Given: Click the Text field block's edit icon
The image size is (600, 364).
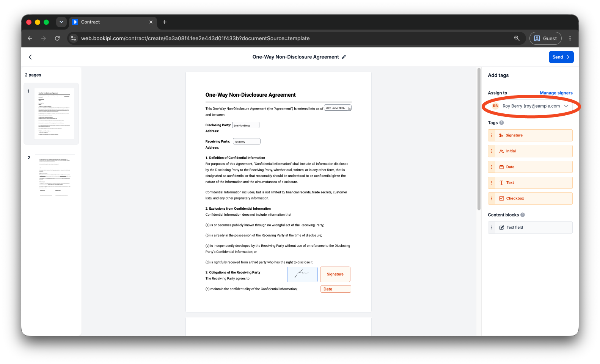Looking at the screenshot, I should [x=501, y=227].
